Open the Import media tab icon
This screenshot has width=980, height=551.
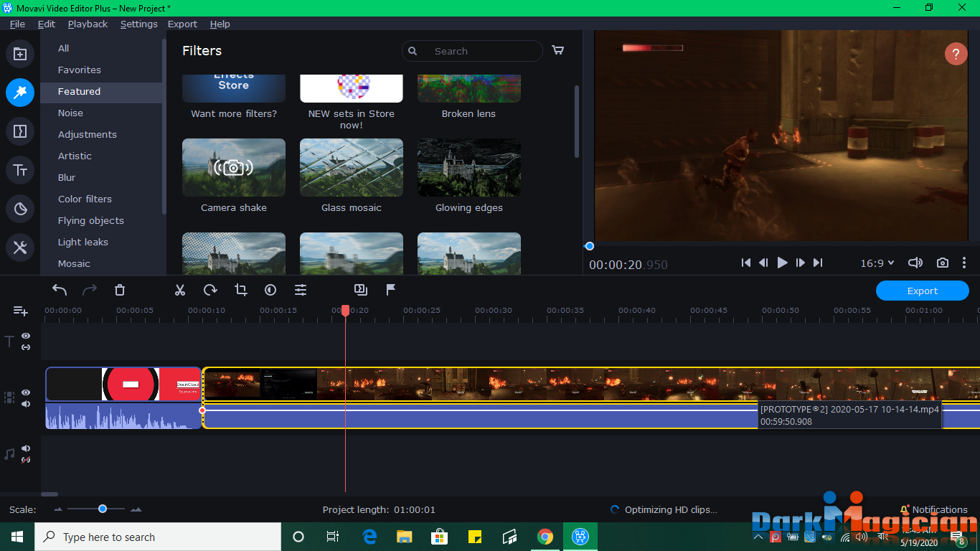tap(20, 54)
